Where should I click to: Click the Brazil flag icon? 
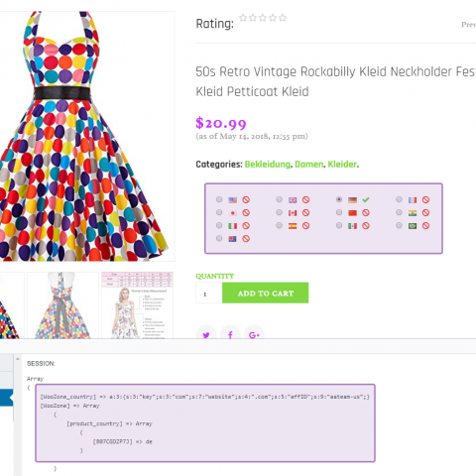[x=413, y=226]
